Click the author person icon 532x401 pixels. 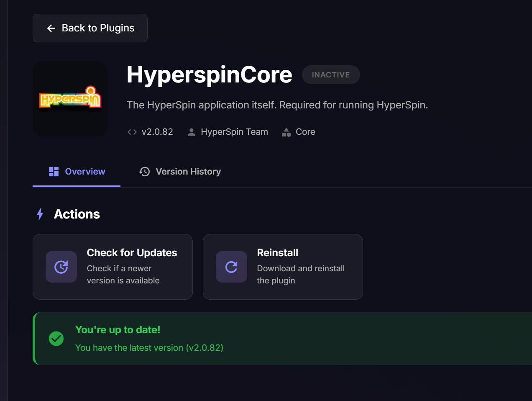[x=192, y=132]
